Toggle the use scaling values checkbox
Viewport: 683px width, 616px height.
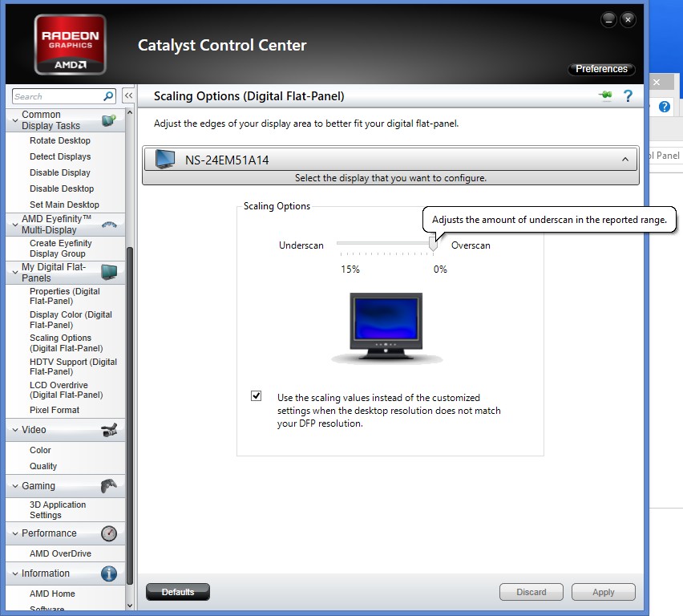[x=256, y=395]
